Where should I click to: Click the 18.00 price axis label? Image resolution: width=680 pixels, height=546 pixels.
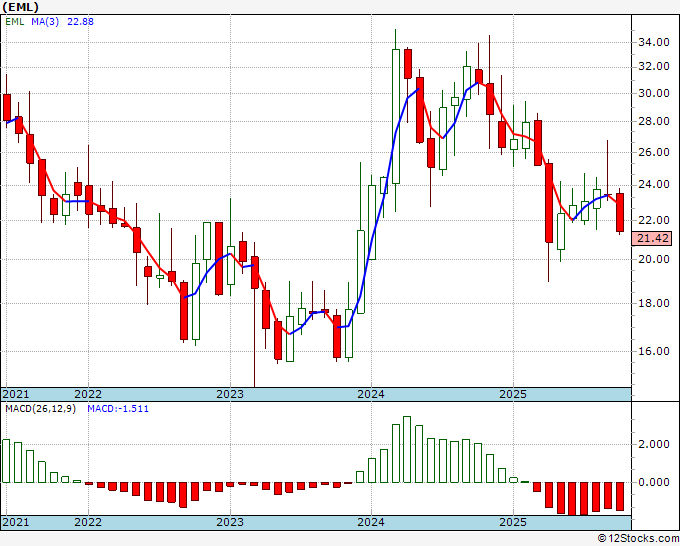click(653, 303)
